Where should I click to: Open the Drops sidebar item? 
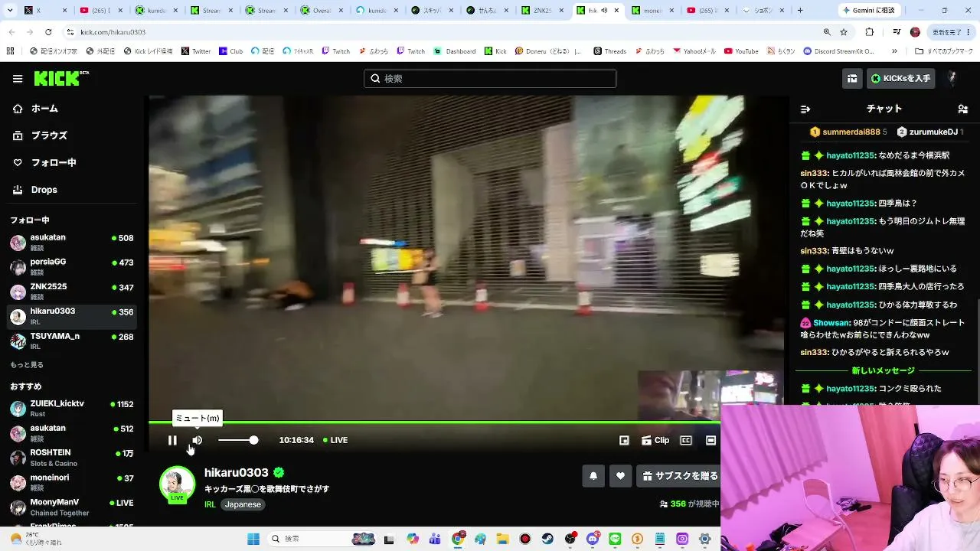point(73,190)
